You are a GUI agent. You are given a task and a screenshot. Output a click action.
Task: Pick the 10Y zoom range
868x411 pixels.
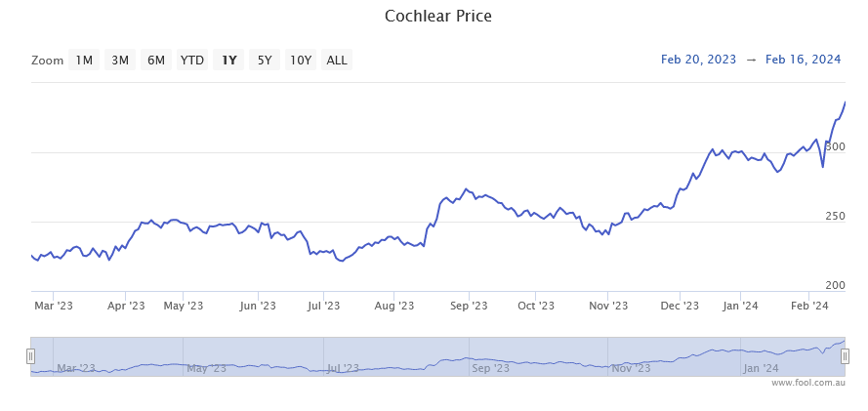pyautogui.click(x=301, y=61)
